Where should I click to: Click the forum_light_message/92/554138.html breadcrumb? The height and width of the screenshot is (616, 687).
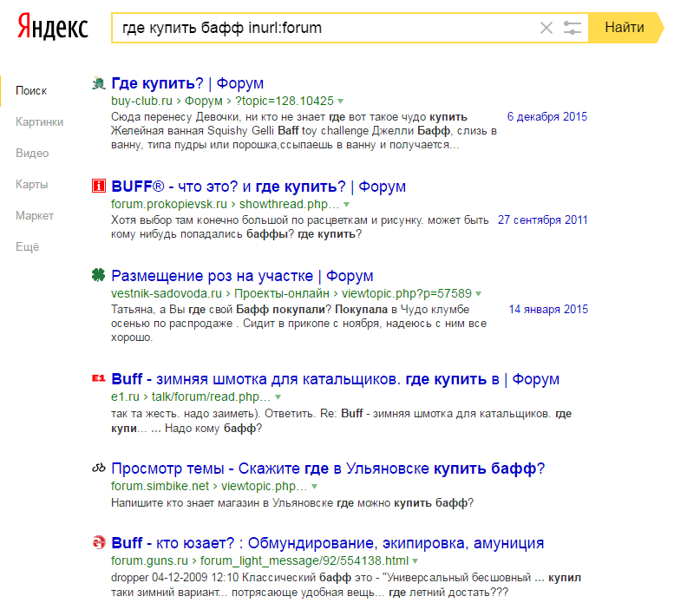(304, 560)
